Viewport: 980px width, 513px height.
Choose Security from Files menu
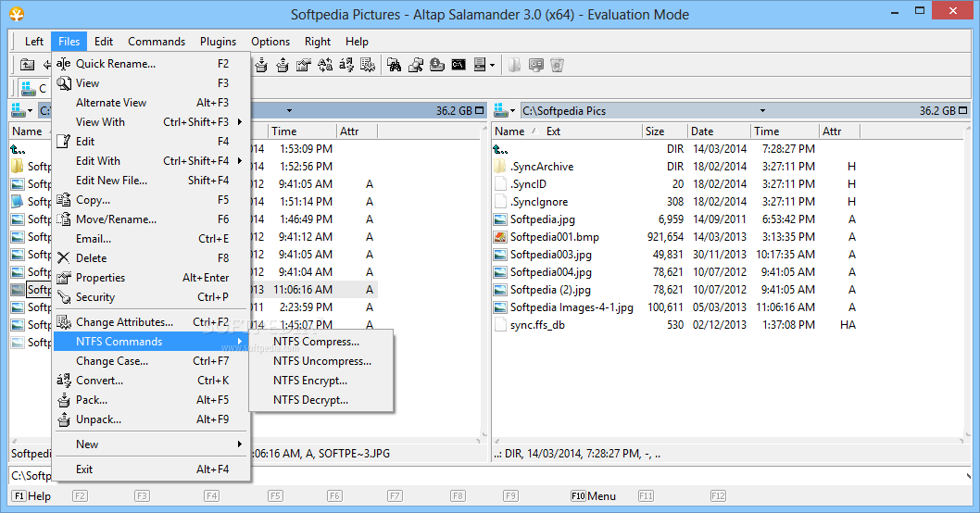pyautogui.click(x=151, y=297)
